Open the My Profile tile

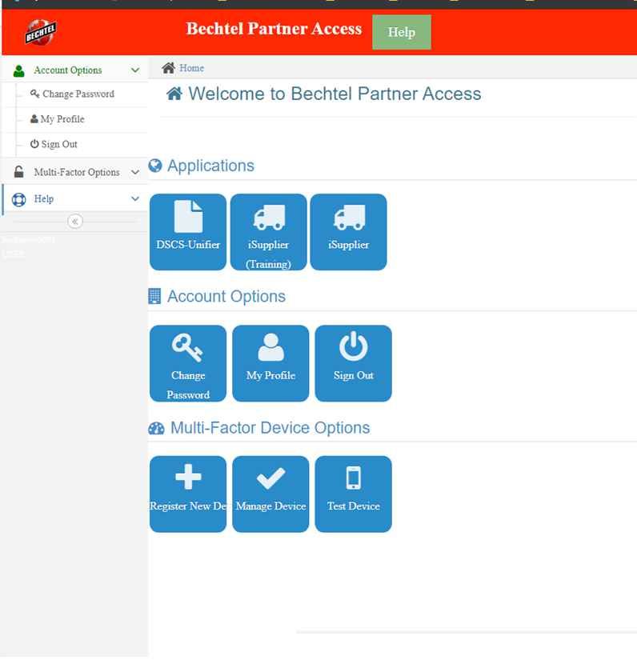point(270,363)
